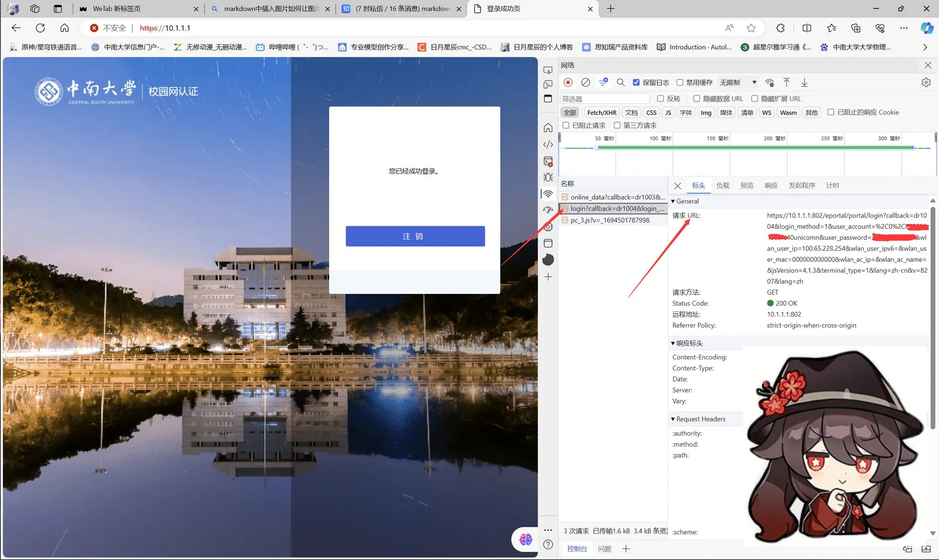
Task: Collapse the General section
Action: [684, 201]
